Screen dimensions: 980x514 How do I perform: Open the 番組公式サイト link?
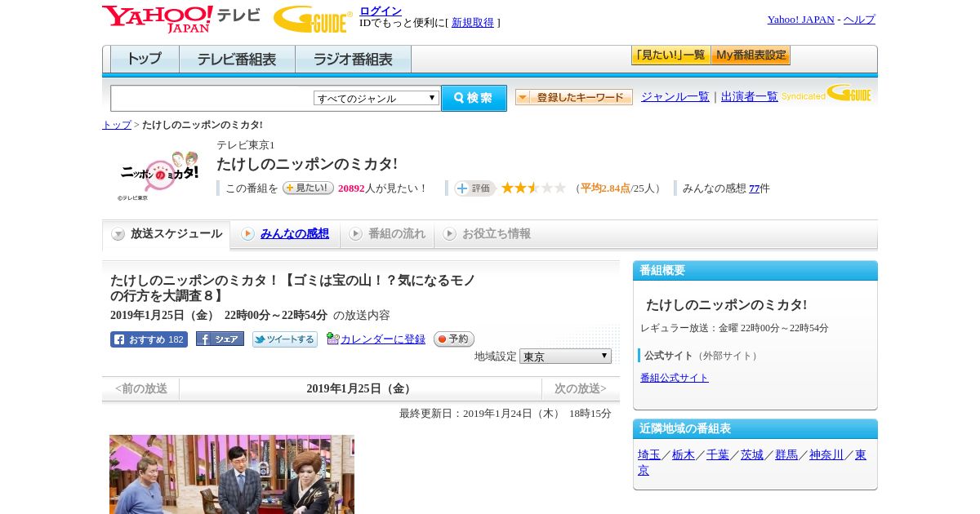click(675, 378)
